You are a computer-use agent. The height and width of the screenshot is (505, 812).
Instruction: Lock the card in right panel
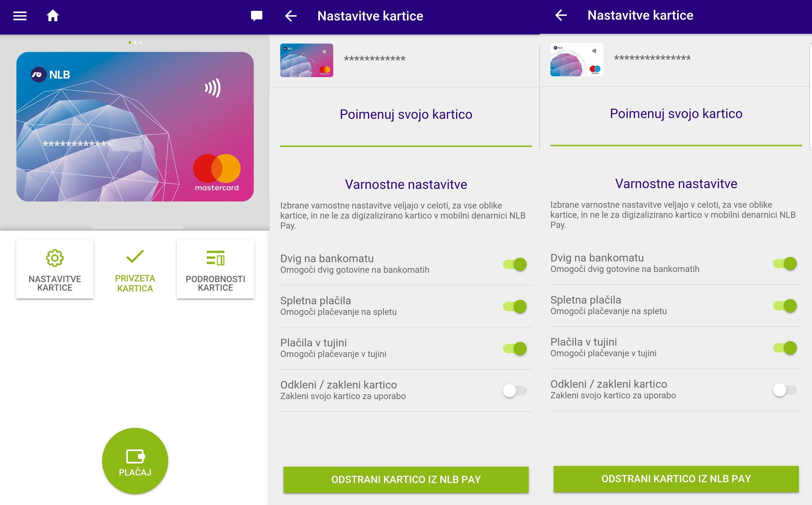click(x=785, y=390)
